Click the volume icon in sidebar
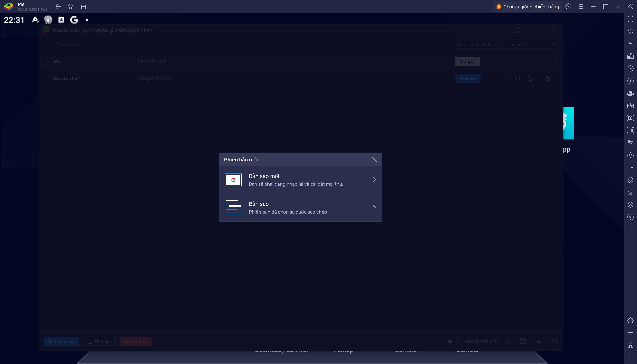This screenshot has width=637, height=364. 630,31
